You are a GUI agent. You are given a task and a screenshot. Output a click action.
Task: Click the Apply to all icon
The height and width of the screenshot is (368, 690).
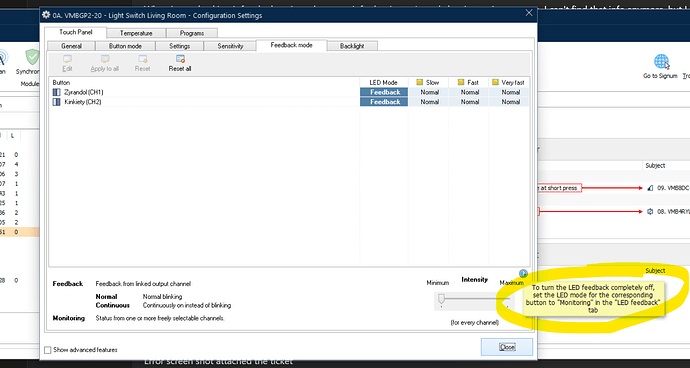tap(105, 59)
